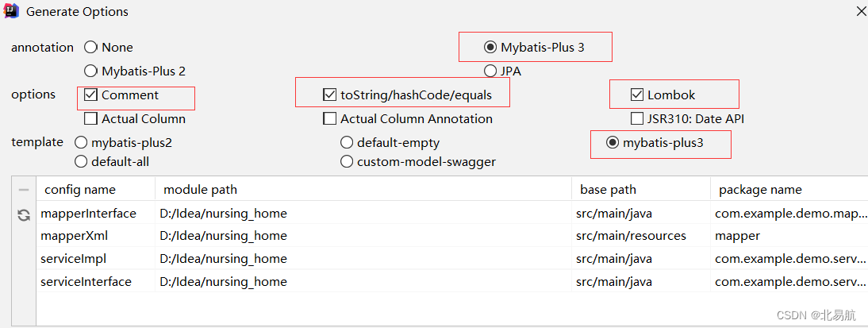Image resolution: width=868 pixels, height=328 pixels.
Task: Select the custom-model-swagger template
Action: click(347, 162)
